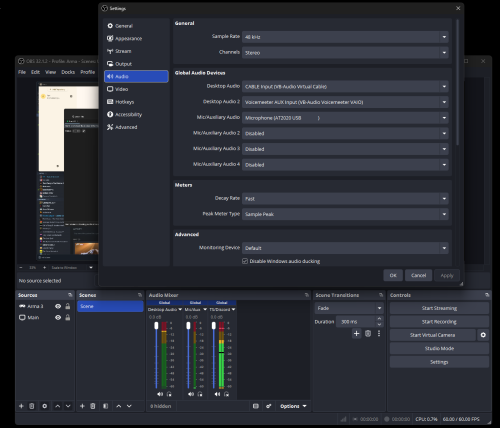This screenshot has height=428, width=500.
Task: Remove selected source with trash icon
Action: pos(32,406)
